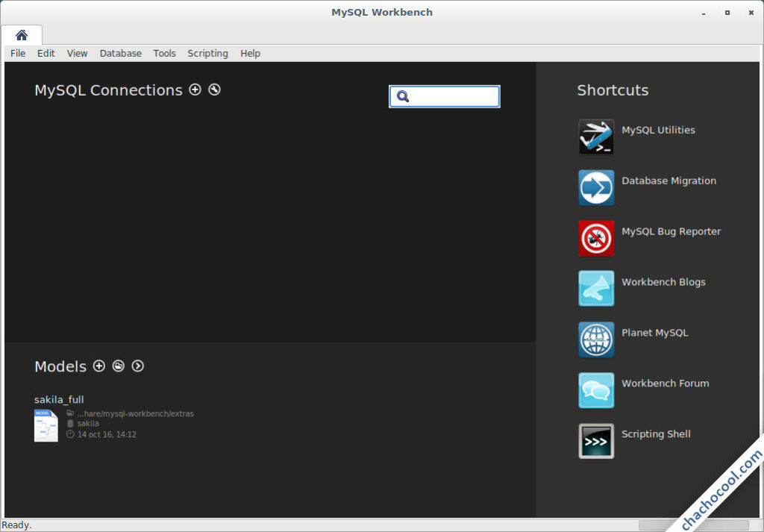Click the MySQL Bug Reporter icon
The height and width of the screenshot is (532, 764).
[x=596, y=238]
